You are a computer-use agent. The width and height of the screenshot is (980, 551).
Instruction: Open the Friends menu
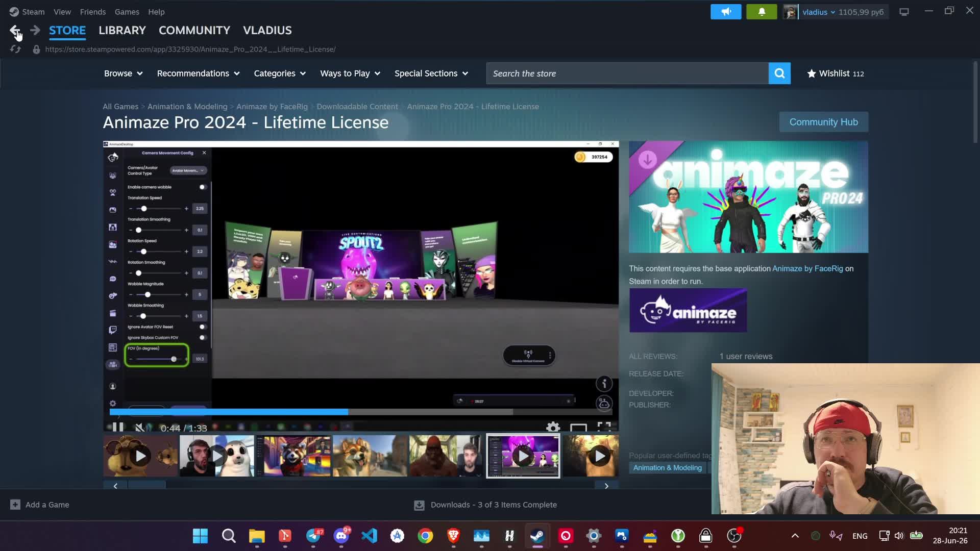[x=93, y=12]
